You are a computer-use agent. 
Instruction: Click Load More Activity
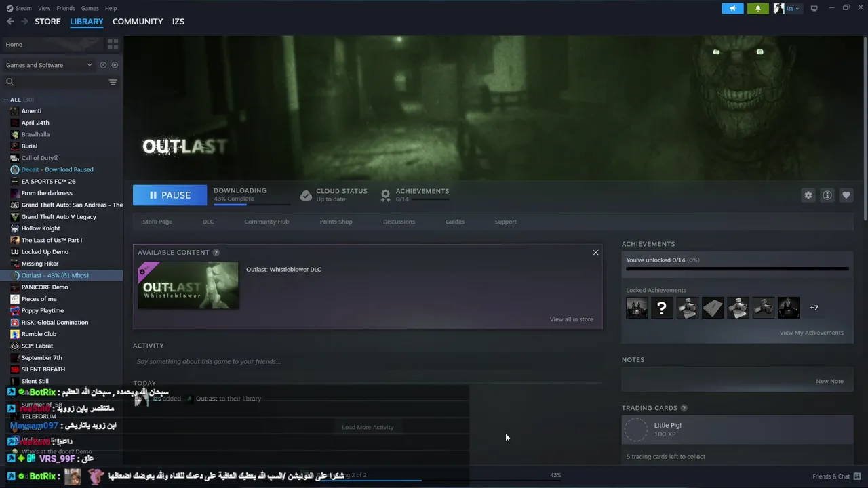(368, 427)
